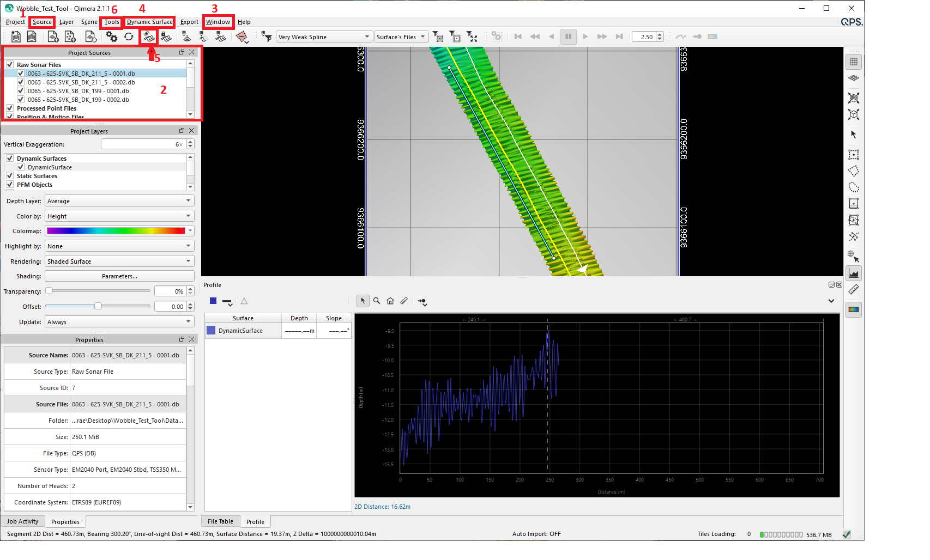Image resolution: width=930 pixels, height=560 pixels.
Task: Click the Home icon in the Profile panel
Action: click(x=390, y=301)
